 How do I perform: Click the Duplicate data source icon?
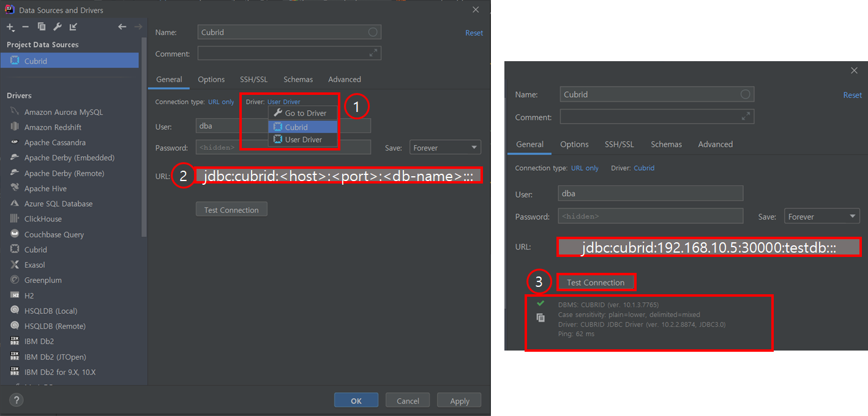coord(42,26)
